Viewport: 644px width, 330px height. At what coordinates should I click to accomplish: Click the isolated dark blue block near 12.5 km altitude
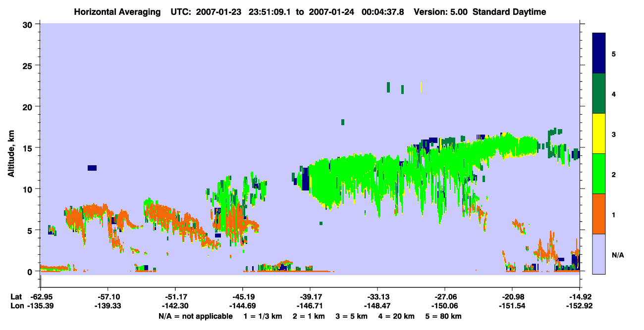(92, 168)
